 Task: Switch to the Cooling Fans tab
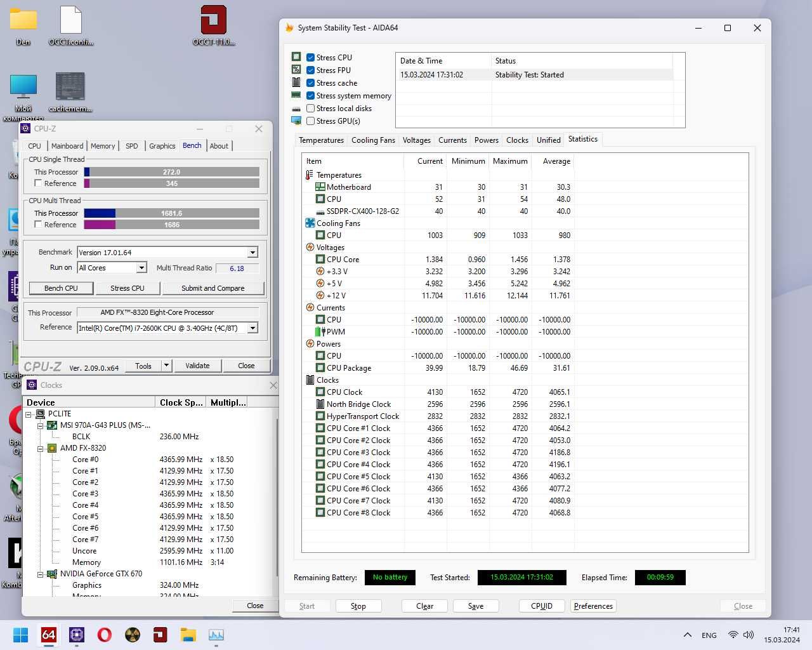point(373,140)
